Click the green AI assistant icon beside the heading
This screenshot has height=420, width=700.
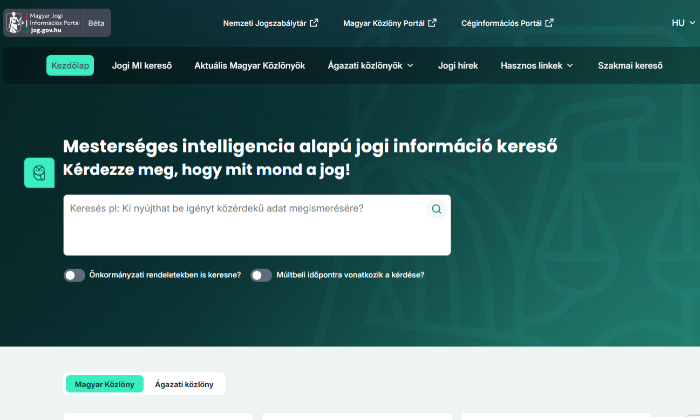point(39,173)
